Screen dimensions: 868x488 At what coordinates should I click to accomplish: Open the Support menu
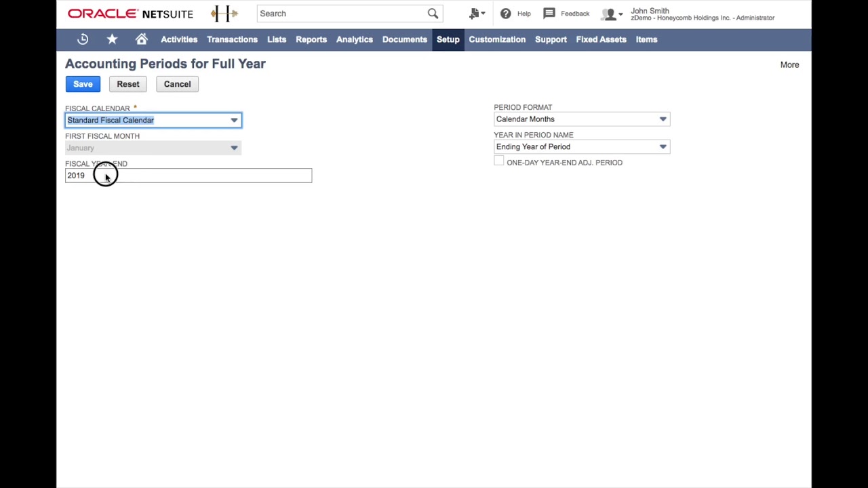click(551, 39)
